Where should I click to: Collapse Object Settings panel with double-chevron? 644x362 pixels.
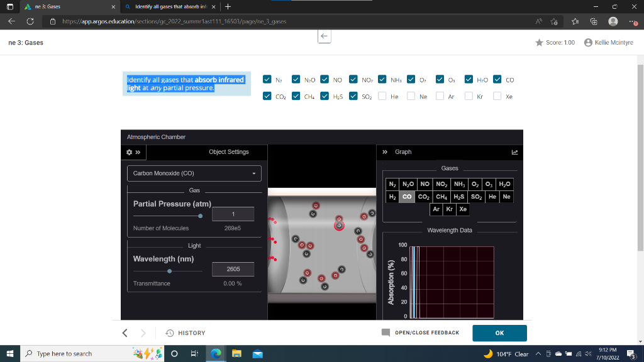138,152
